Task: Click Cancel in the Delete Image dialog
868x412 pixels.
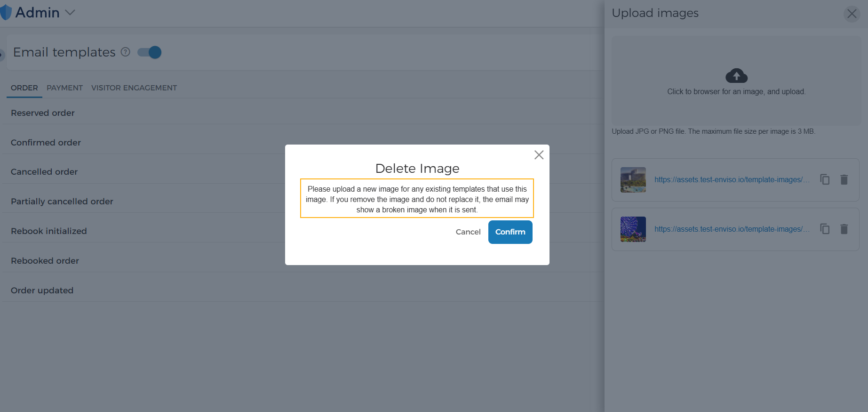Action: [468, 232]
